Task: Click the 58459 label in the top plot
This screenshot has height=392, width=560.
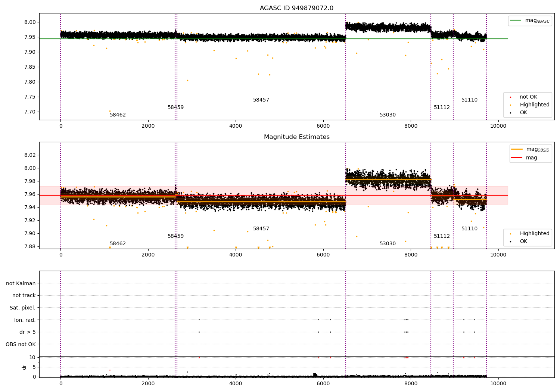Action: click(175, 108)
